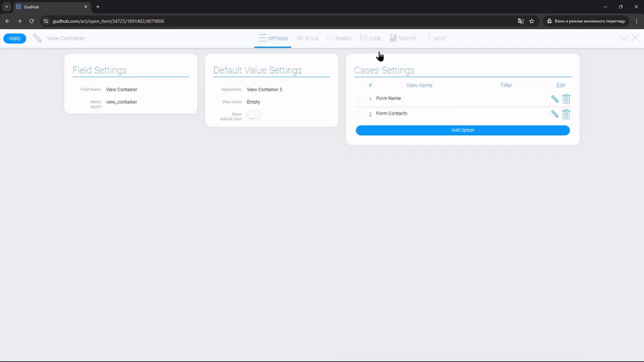This screenshot has height=362, width=644.
Task: Open the tab search dropdown arrow
Action: click(x=6, y=7)
